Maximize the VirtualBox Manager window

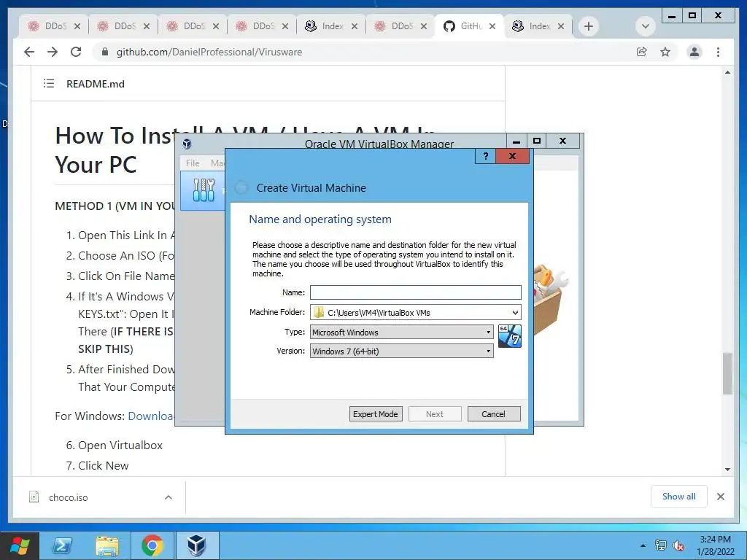[x=537, y=141]
